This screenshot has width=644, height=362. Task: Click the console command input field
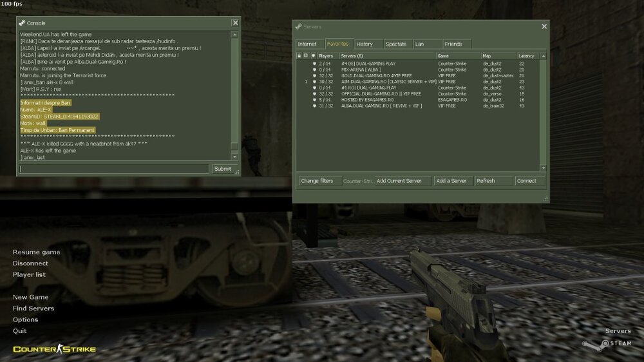pyautogui.click(x=114, y=169)
